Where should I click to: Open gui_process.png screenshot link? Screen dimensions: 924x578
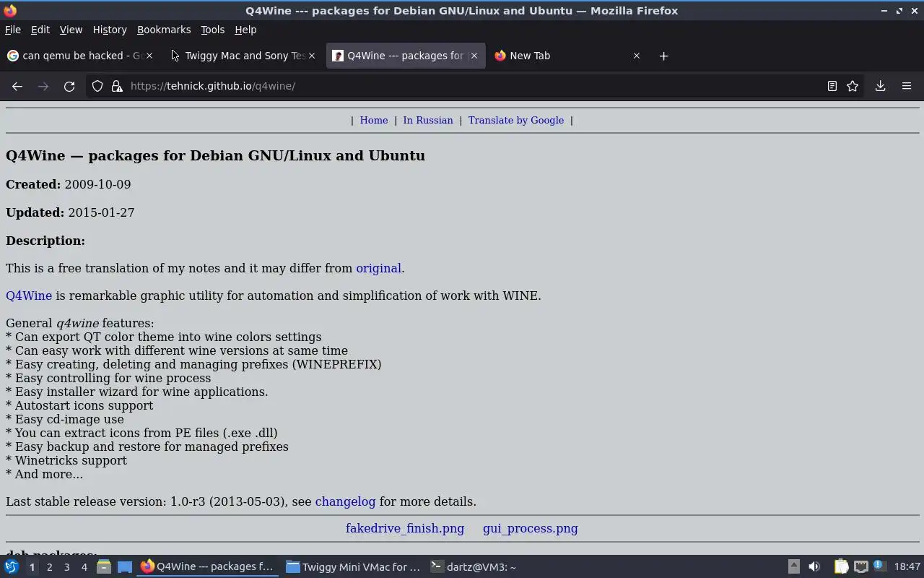tap(531, 528)
